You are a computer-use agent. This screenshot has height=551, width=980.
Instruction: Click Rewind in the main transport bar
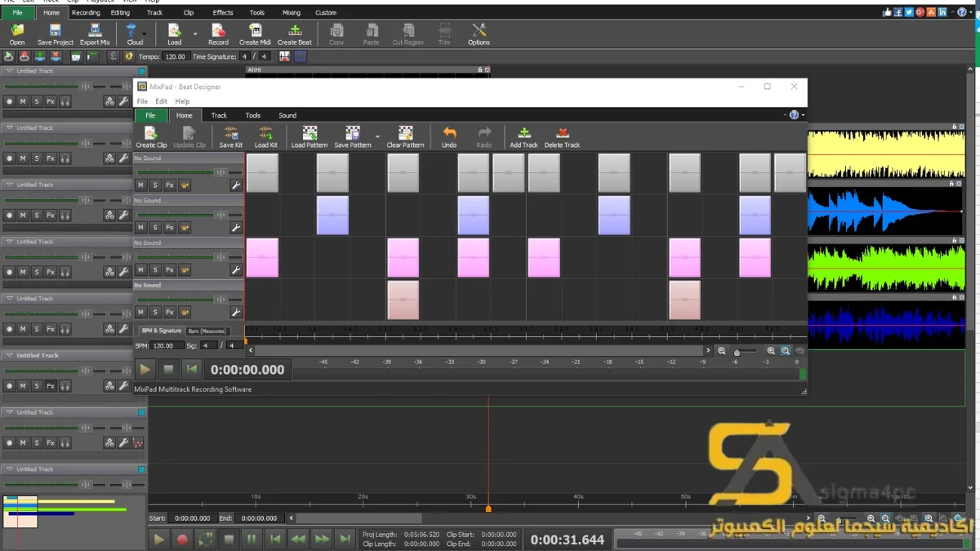click(299, 539)
